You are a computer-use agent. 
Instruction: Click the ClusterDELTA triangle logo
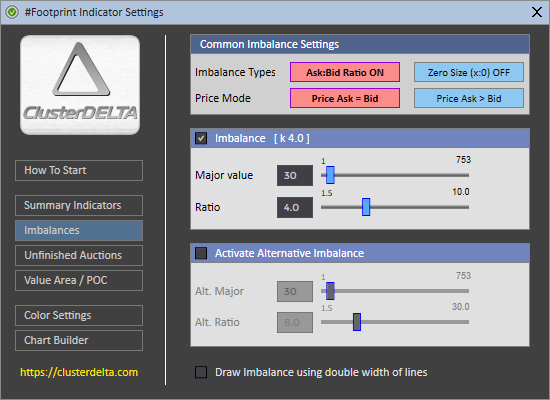pos(80,85)
